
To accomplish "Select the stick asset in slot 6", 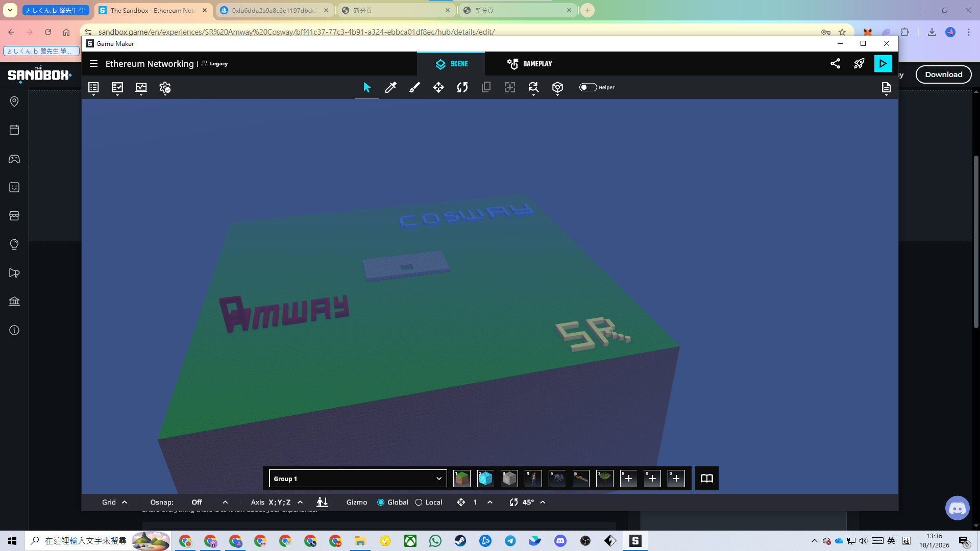I will [581, 479].
